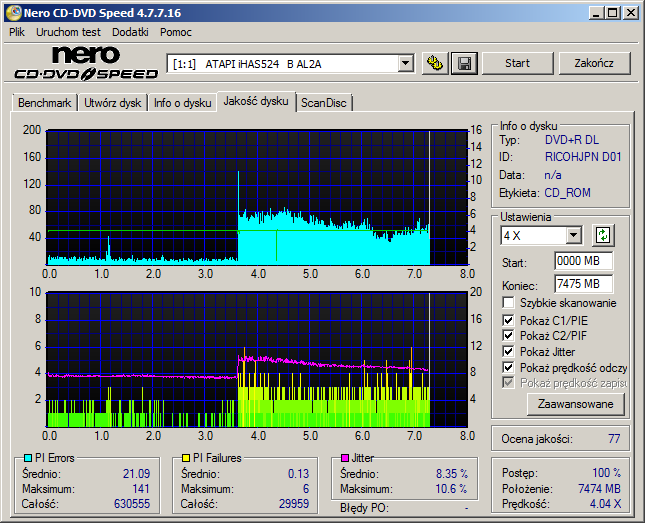The width and height of the screenshot is (645, 523).
Task: Click the Start position 0000 MB field
Action: [x=584, y=261]
